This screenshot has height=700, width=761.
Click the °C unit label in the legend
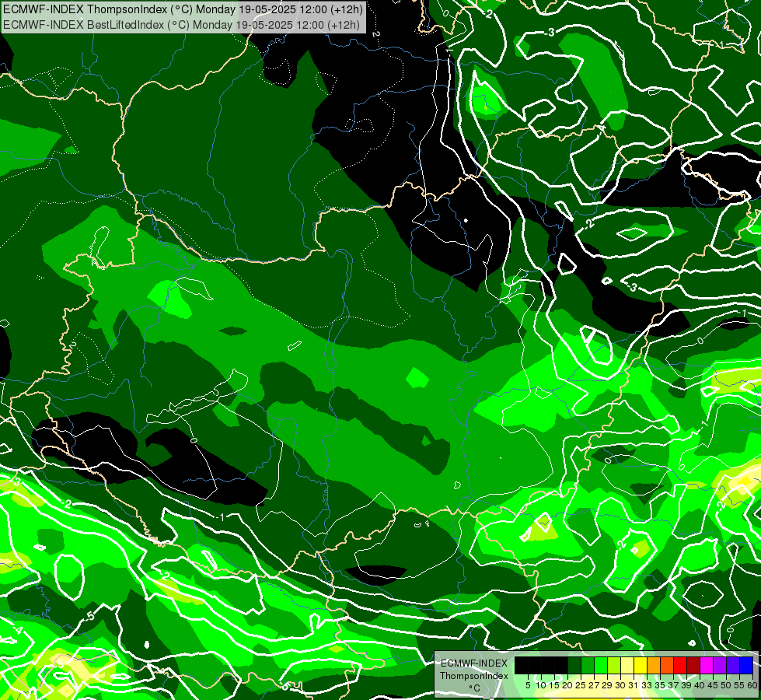click(x=474, y=688)
